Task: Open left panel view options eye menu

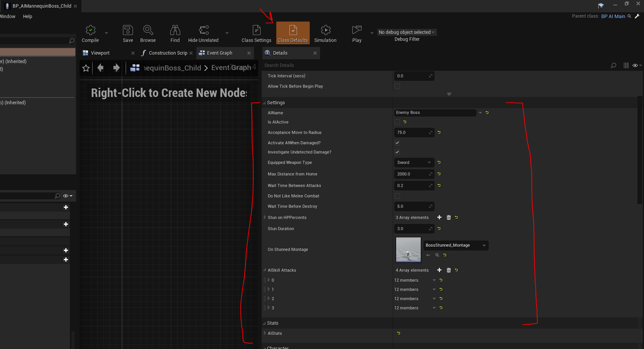Action: tap(68, 196)
